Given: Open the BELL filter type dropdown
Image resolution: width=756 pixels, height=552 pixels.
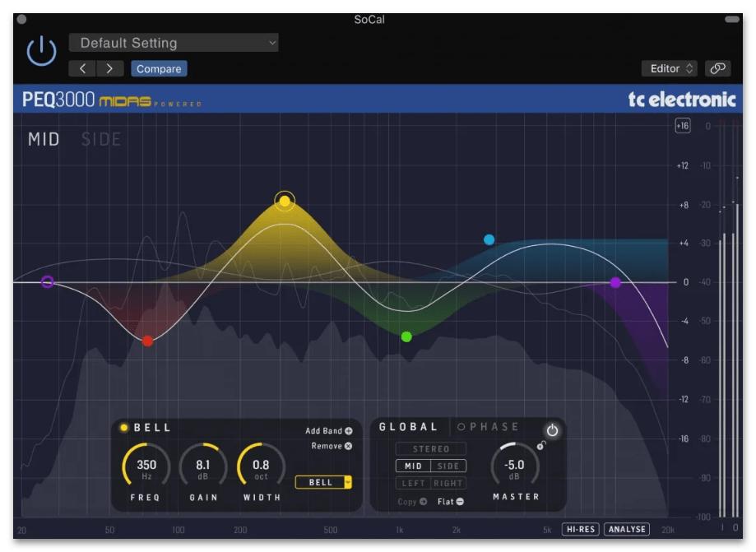Looking at the screenshot, I should (x=323, y=482).
